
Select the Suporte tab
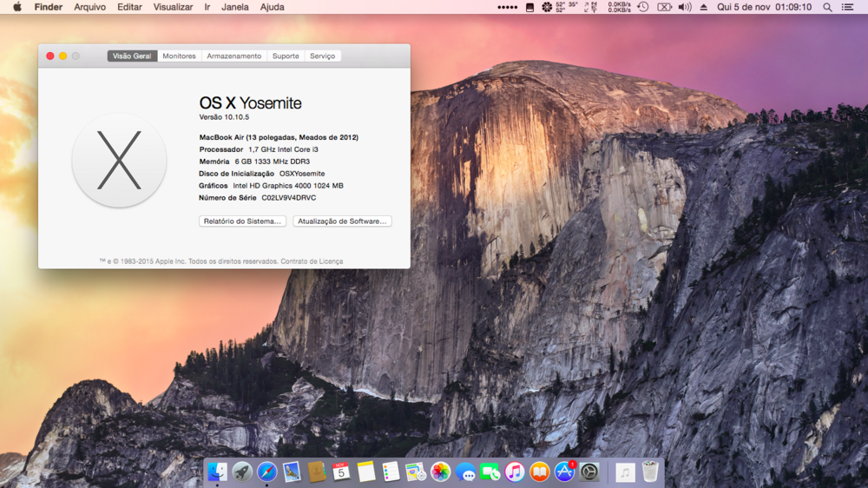[286, 56]
